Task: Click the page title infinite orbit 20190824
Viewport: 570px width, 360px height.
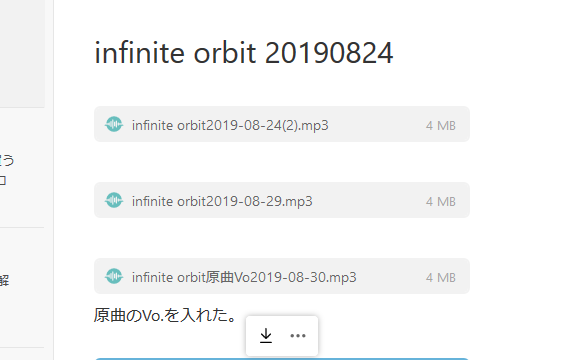Action: pyautogui.click(x=244, y=53)
